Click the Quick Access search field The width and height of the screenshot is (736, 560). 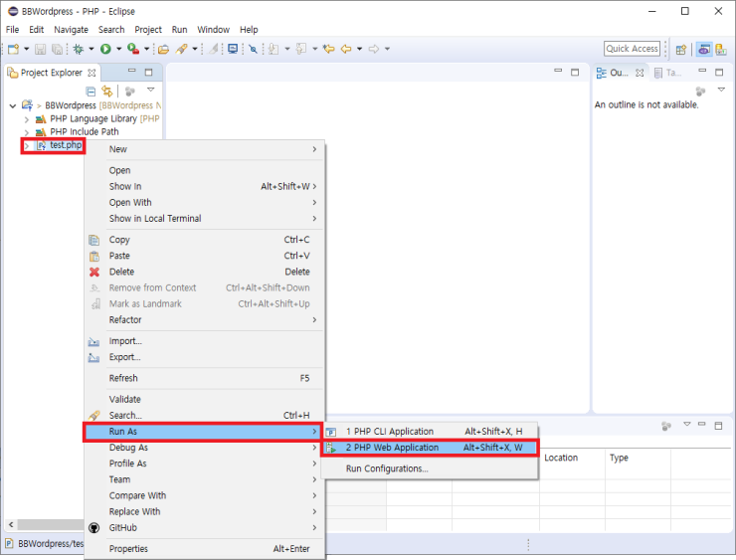[632, 49]
